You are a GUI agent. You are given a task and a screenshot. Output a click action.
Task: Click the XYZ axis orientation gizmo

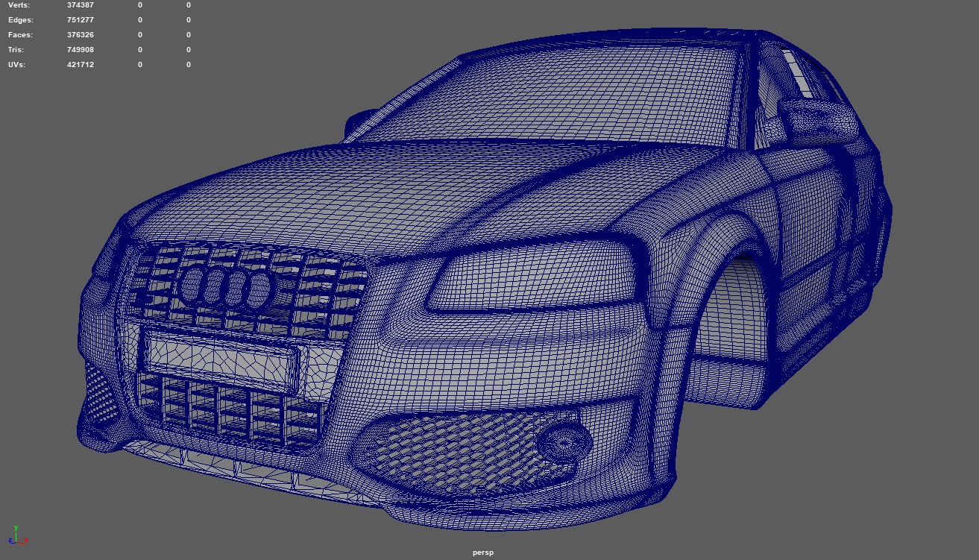click(x=18, y=535)
